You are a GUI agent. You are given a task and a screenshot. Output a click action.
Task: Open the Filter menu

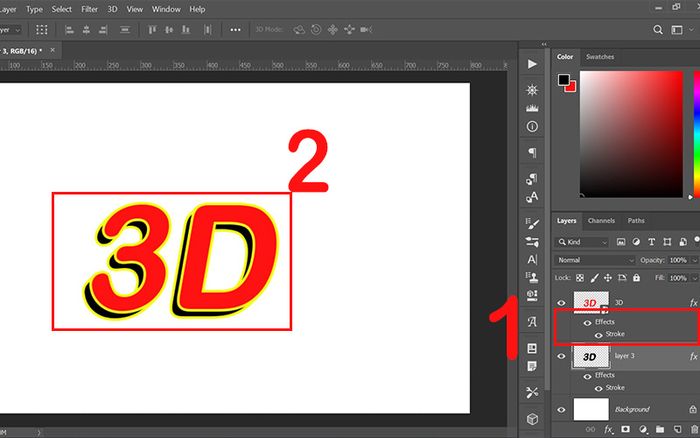(x=89, y=9)
